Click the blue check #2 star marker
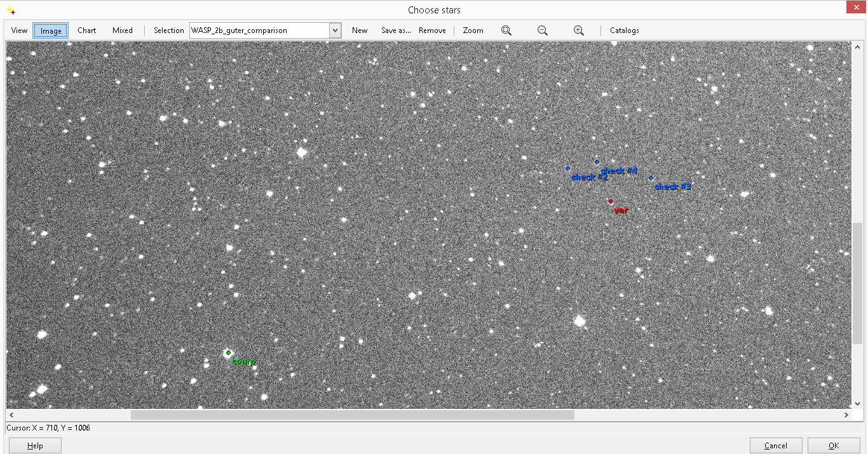This screenshot has height=454, width=868. 568,169
